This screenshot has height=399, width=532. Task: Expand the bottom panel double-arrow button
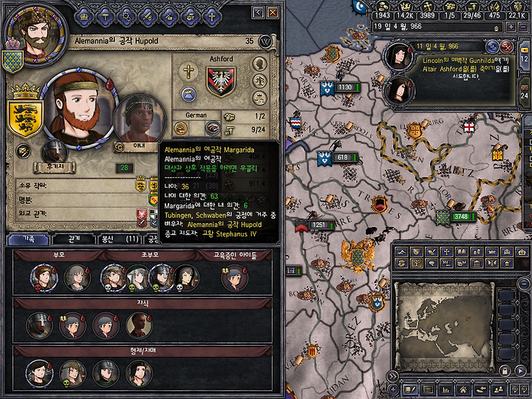pyautogui.click(x=392, y=377)
